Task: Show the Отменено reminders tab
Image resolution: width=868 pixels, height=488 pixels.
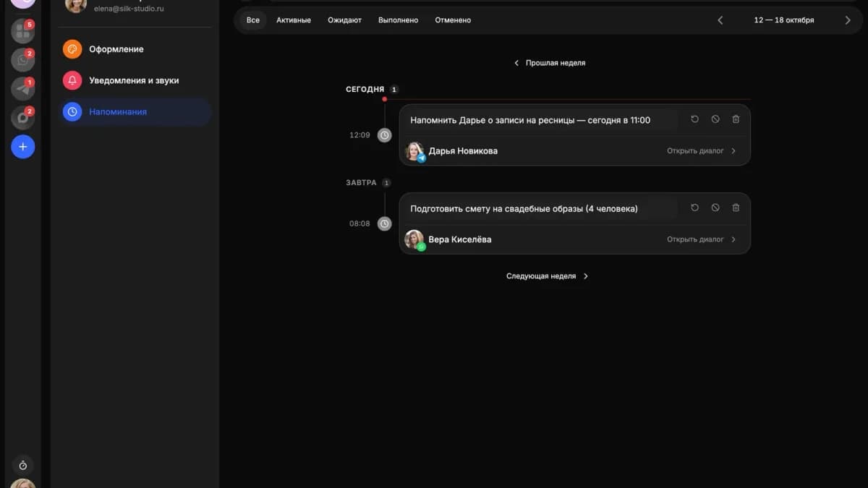Action: coord(453,20)
